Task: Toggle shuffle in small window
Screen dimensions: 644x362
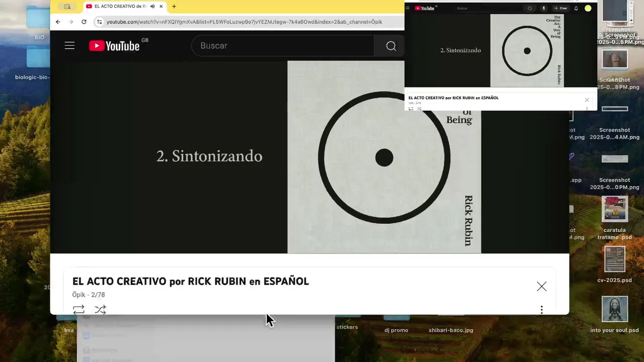Action: [x=419, y=109]
